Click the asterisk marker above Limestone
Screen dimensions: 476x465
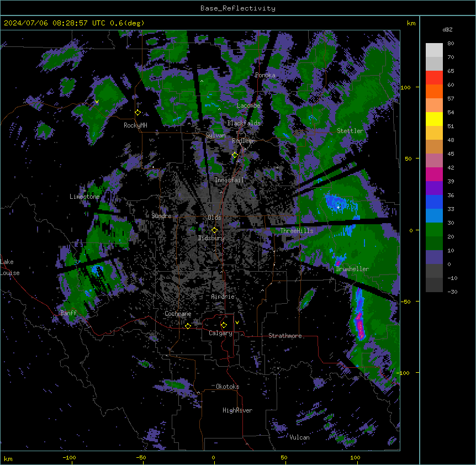84,191
